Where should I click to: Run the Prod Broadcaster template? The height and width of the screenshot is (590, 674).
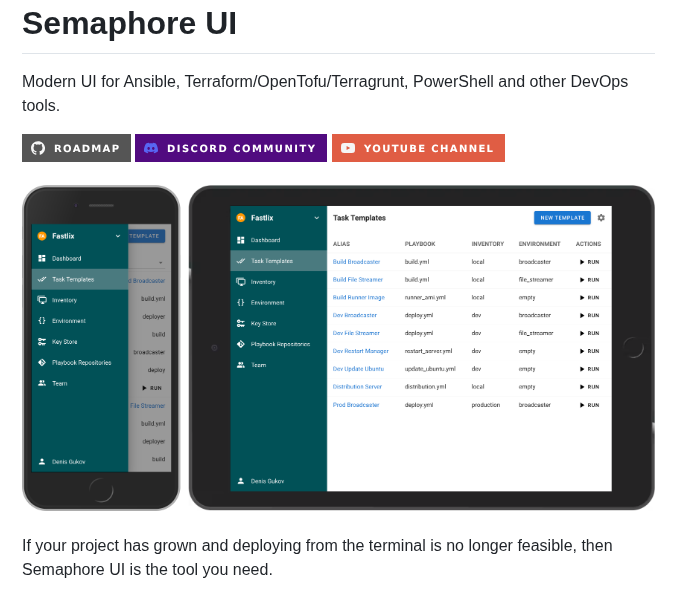589,405
